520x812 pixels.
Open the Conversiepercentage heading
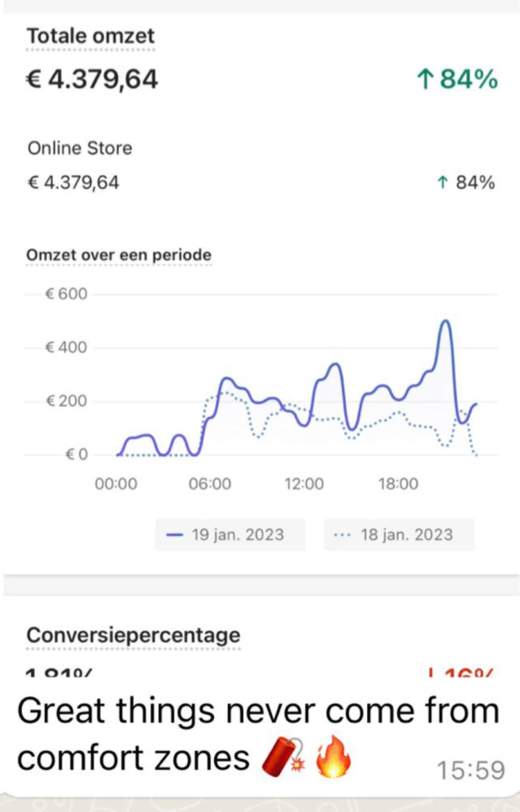tap(134, 635)
